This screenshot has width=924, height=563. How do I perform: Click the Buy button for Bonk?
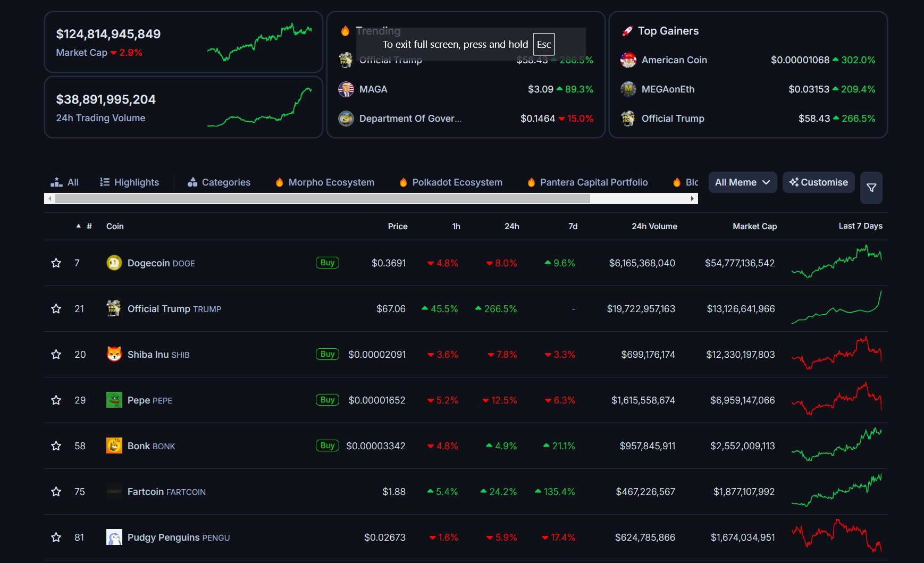[327, 446]
